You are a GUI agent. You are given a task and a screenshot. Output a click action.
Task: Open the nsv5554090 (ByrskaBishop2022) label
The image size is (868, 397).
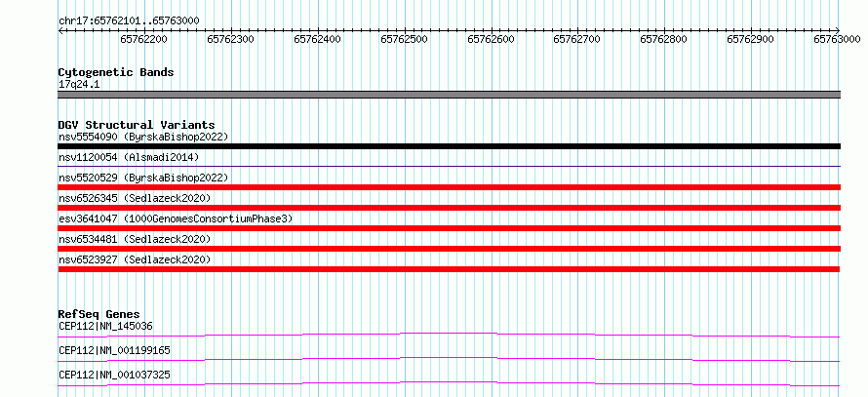point(143,137)
